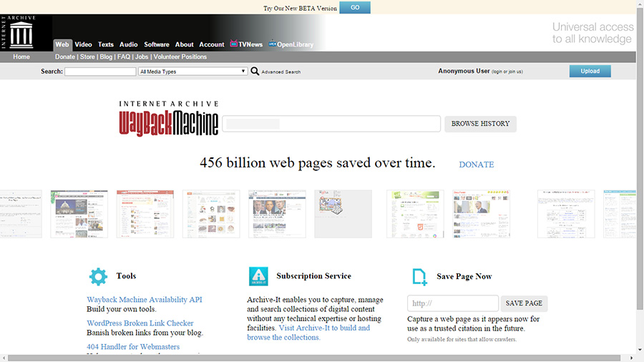Click the Subscription Service heading
This screenshot has height=362, width=644.
click(x=314, y=276)
